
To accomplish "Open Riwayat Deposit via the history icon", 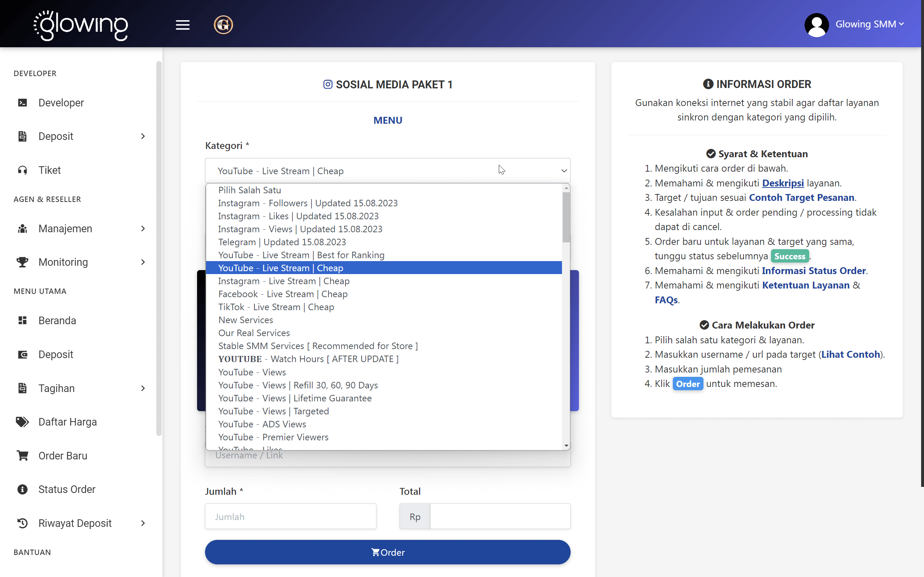I will [x=22, y=523].
